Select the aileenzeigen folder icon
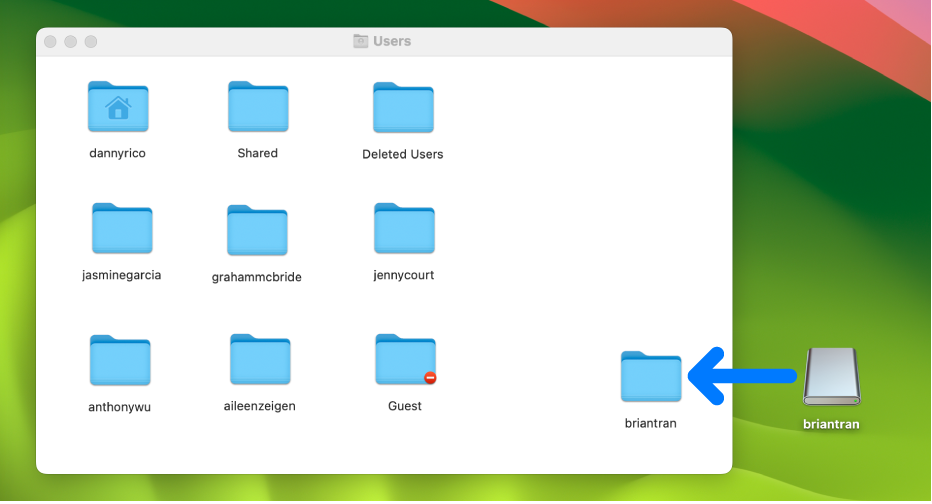 (x=260, y=359)
